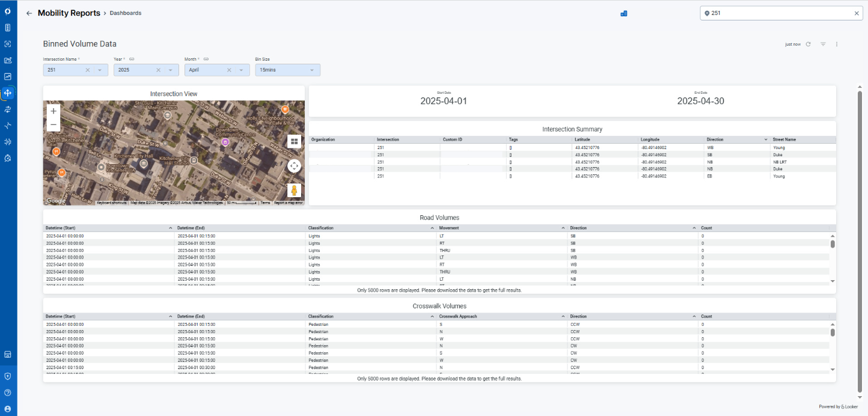The width and height of the screenshot is (868, 416).
Task: Open the image panel icon in the left sidebar
Action: click(x=8, y=76)
